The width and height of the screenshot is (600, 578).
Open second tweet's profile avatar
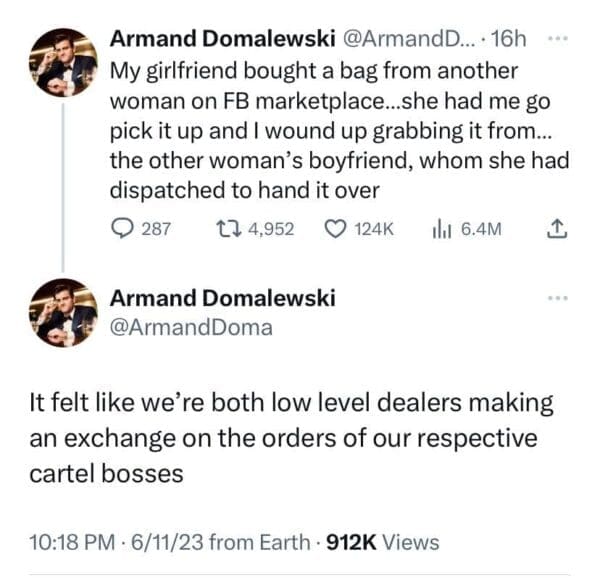point(63,312)
